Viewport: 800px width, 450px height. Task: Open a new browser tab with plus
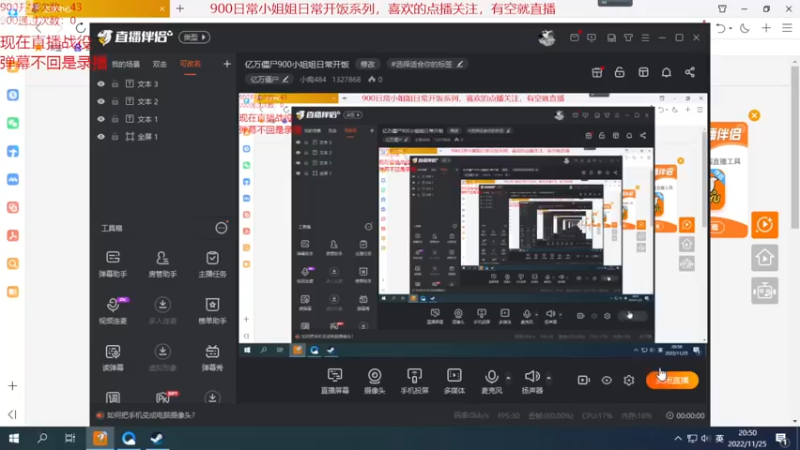180,9
